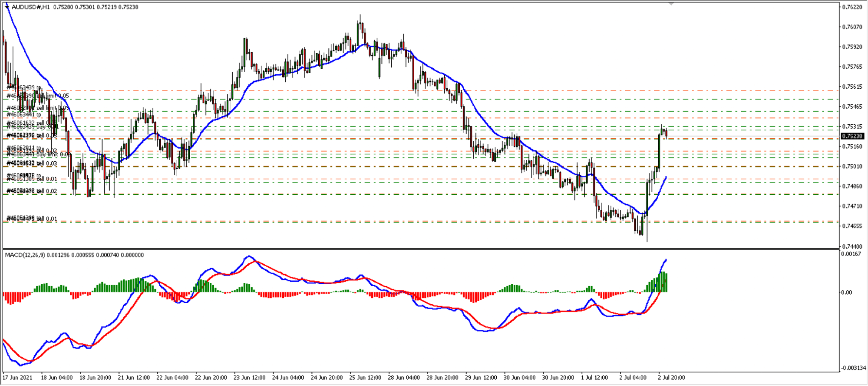The image size is (868, 386).
Task: Click the 17 Jun 2021 date label
Action: tap(17, 377)
